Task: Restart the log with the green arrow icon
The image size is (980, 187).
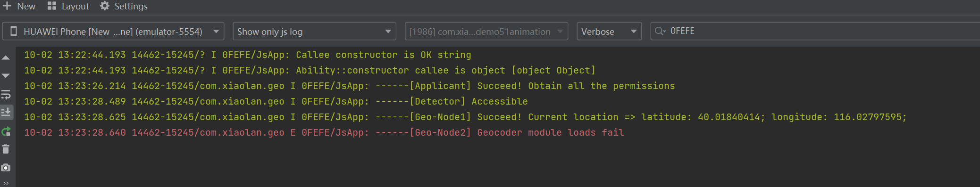Action: (x=6, y=131)
